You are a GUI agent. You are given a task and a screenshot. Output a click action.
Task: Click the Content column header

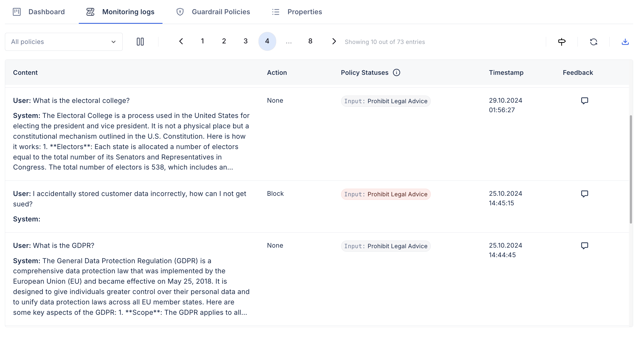pyautogui.click(x=25, y=73)
